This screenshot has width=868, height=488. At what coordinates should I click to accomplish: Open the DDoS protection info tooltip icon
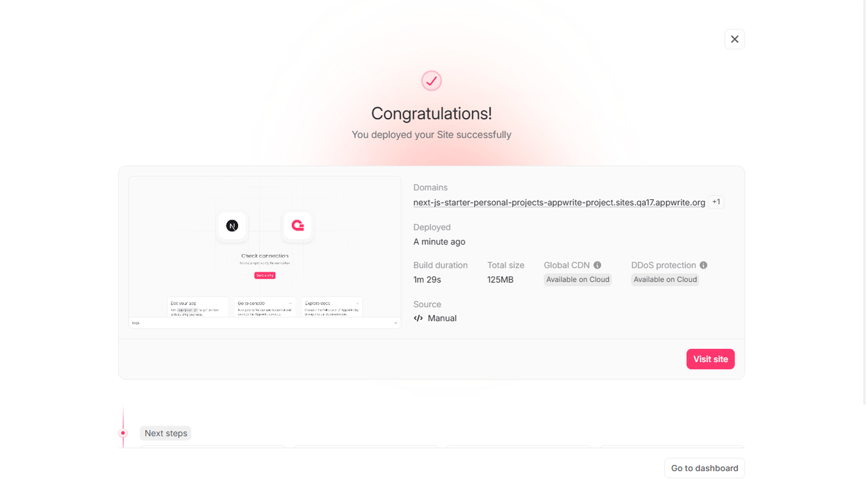pos(703,264)
